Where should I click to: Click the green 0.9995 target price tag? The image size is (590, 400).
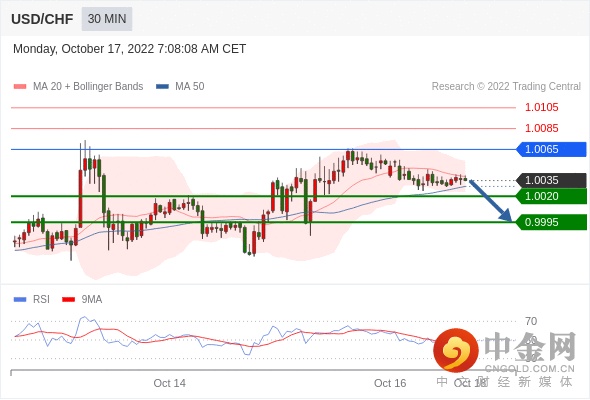click(x=551, y=222)
